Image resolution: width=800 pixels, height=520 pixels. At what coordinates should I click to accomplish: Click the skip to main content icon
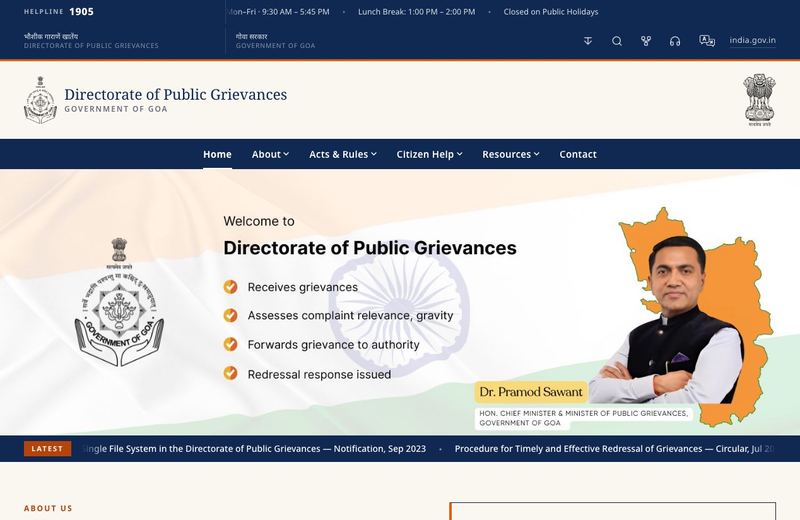pyautogui.click(x=588, y=41)
